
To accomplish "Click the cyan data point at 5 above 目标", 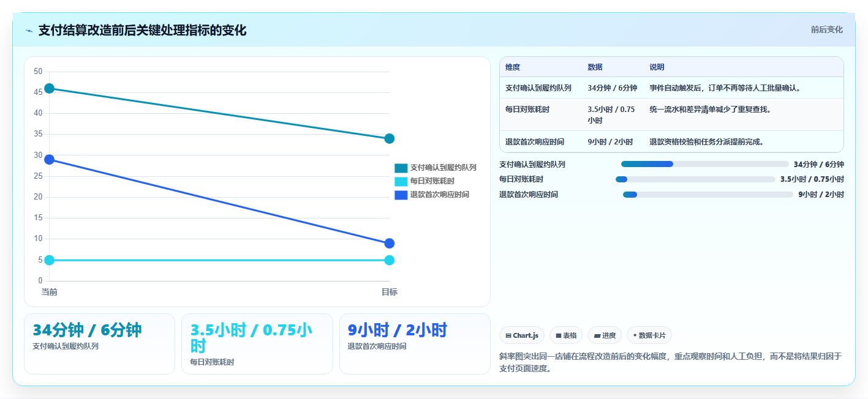I will pyautogui.click(x=390, y=260).
